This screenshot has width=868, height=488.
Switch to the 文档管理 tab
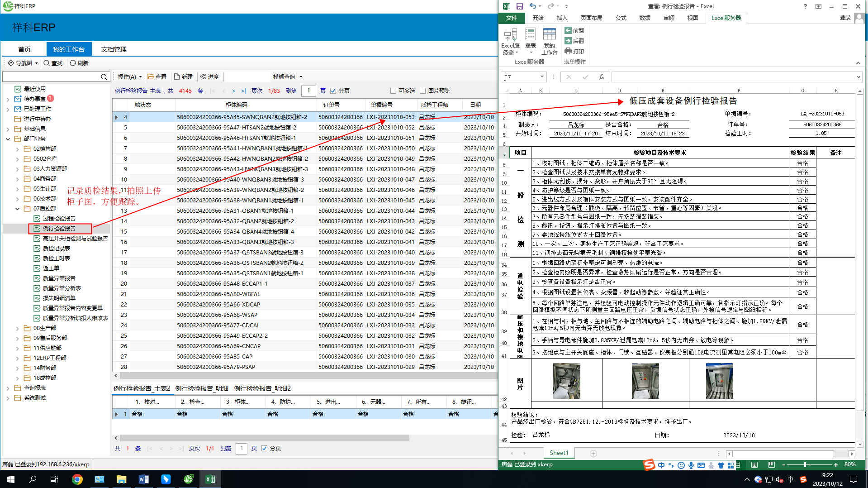114,49
